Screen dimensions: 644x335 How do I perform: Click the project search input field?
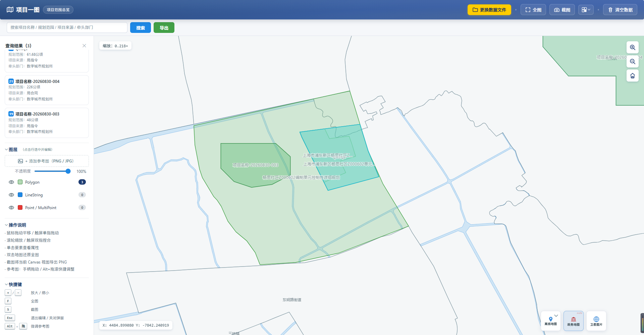pos(67,28)
